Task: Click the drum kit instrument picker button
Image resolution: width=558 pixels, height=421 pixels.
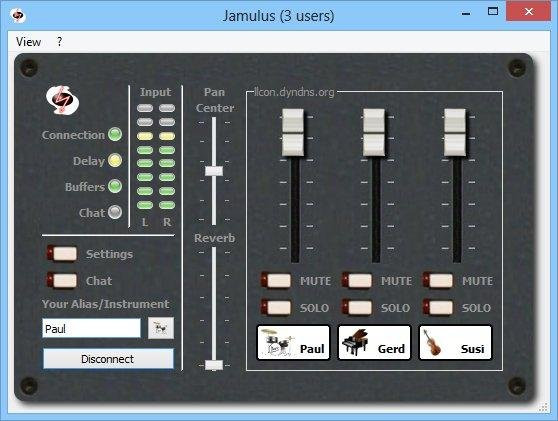Action: pyautogui.click(x=161, y=328)
